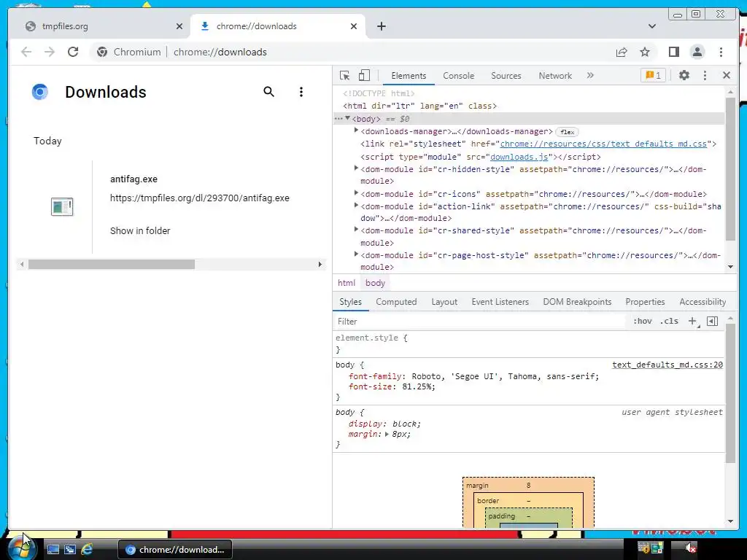Go back with the browser arrow
This screenshot has height=560, width=747.
[26, 52]
